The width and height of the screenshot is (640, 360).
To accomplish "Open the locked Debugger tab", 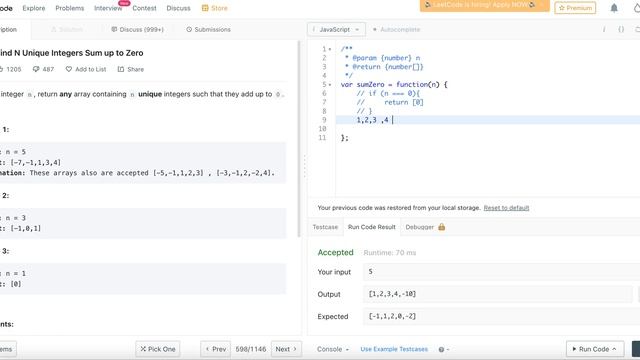I will [x=425, y=227].
